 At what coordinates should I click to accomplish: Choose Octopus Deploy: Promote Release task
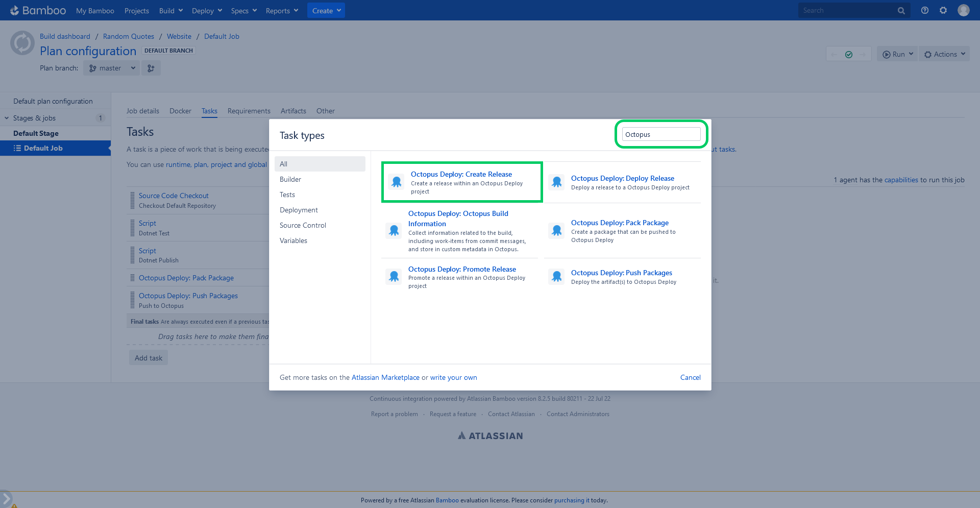462,269
